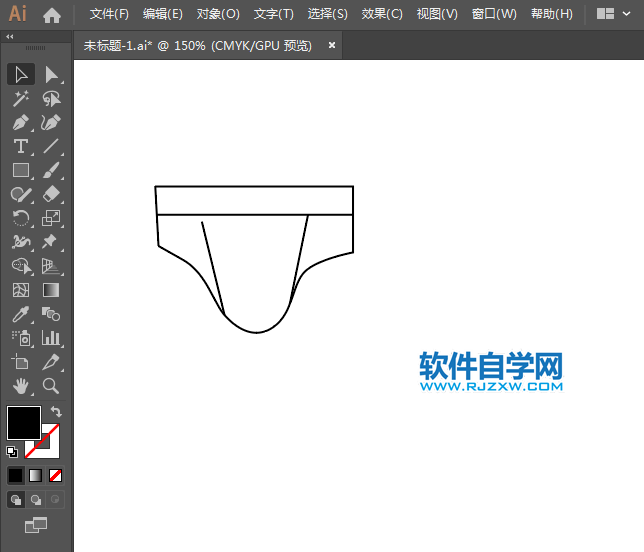Go to the Home screen icon
This screenshot has width=644, height=552.
[52, 15]
